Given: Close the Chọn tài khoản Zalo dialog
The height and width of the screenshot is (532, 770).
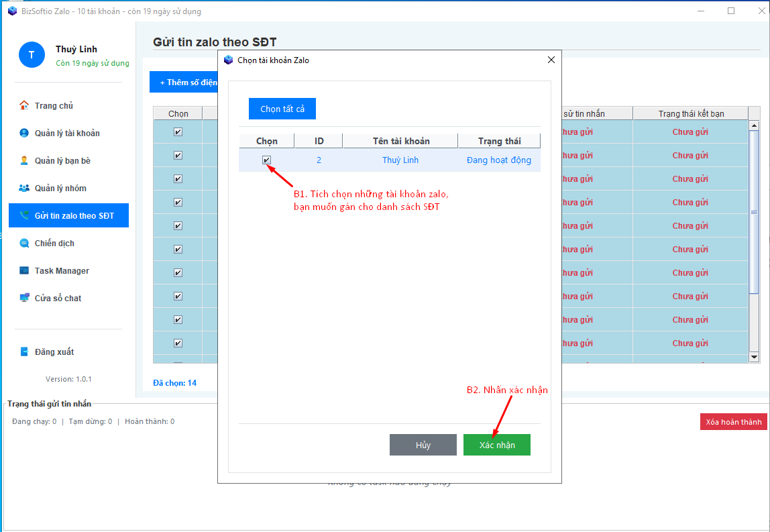Looking at the screenshot, I should click(x=551, y=60).
